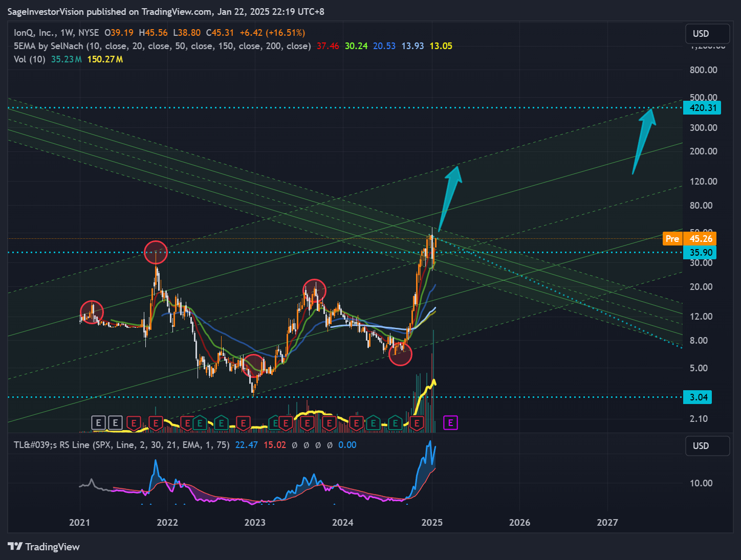
Task: Click the 800.00 price scale label
Action: (x=704, y=70)
